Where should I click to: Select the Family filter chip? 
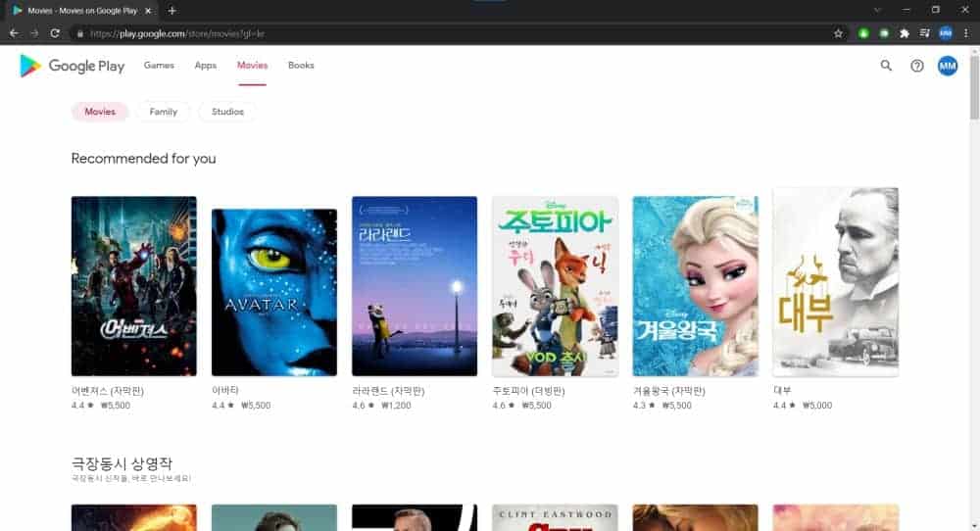click(x=163, y=112)
